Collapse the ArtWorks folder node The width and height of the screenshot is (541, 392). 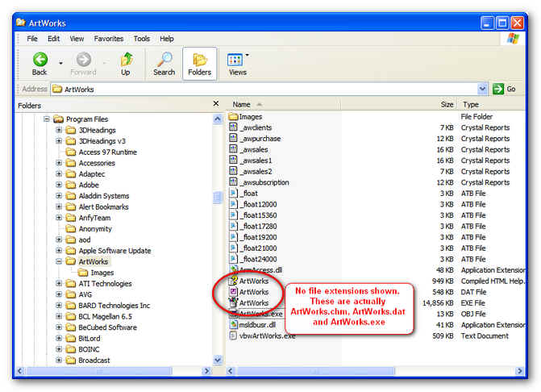pyautogui.click(x=59, y=261)
